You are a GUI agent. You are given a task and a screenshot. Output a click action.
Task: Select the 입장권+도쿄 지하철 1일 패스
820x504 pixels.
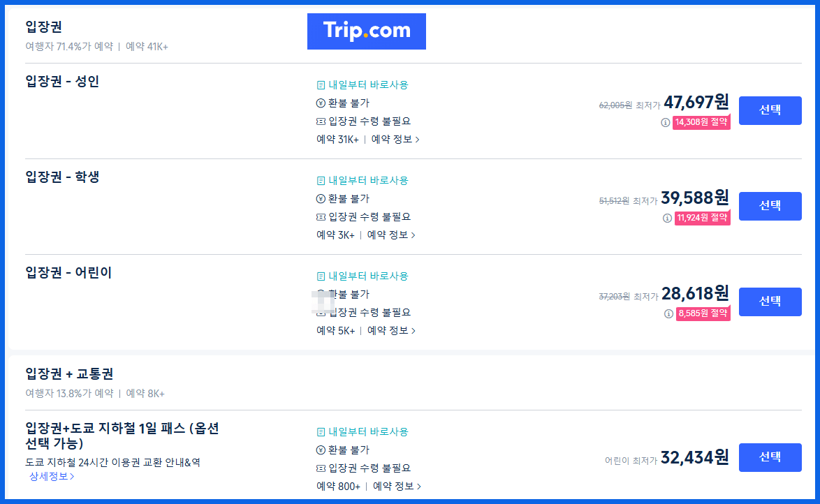click(x=770, y=457)
